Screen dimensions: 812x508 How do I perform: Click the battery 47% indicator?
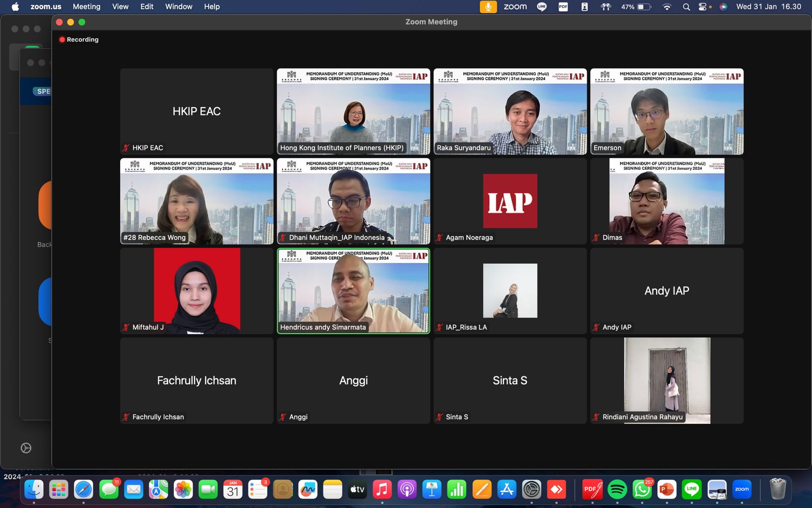[636, 7]
